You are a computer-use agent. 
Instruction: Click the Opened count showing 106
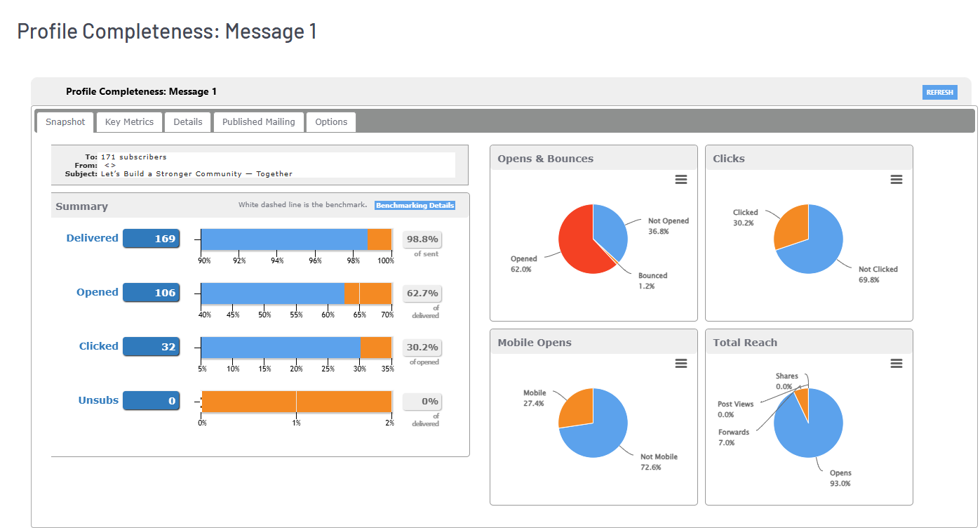tap(151, 292)
